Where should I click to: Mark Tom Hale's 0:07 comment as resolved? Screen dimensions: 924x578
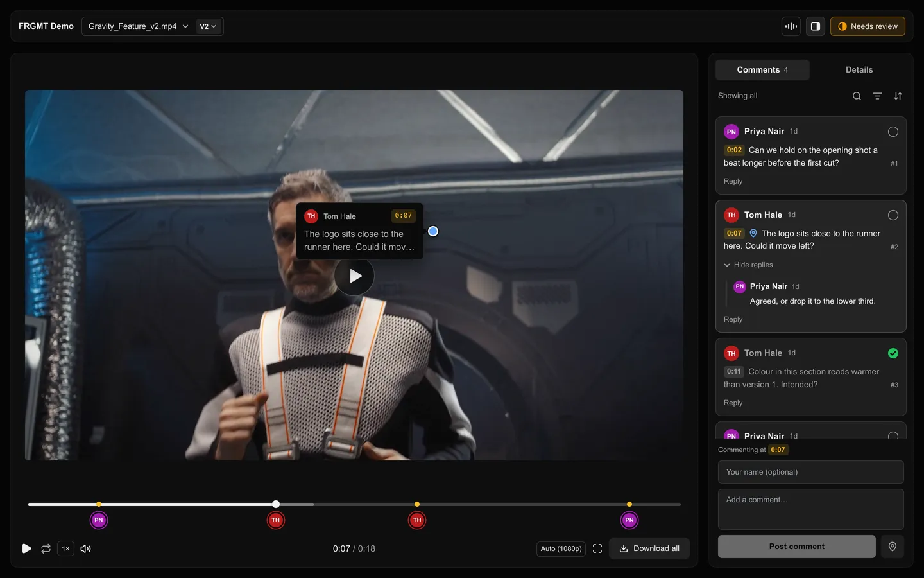point(893,215)
